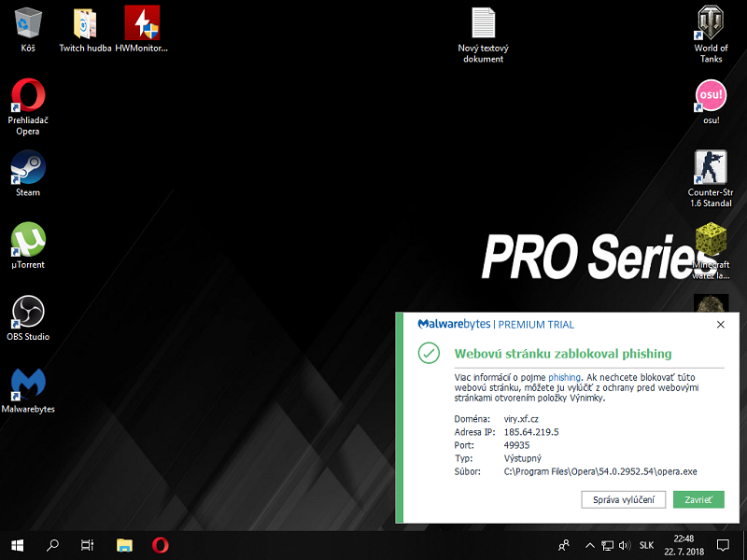Click the Prehliadač Opera desktop shortcut
The height and width of the screenshot is (560, 747).
pos(28,106)
